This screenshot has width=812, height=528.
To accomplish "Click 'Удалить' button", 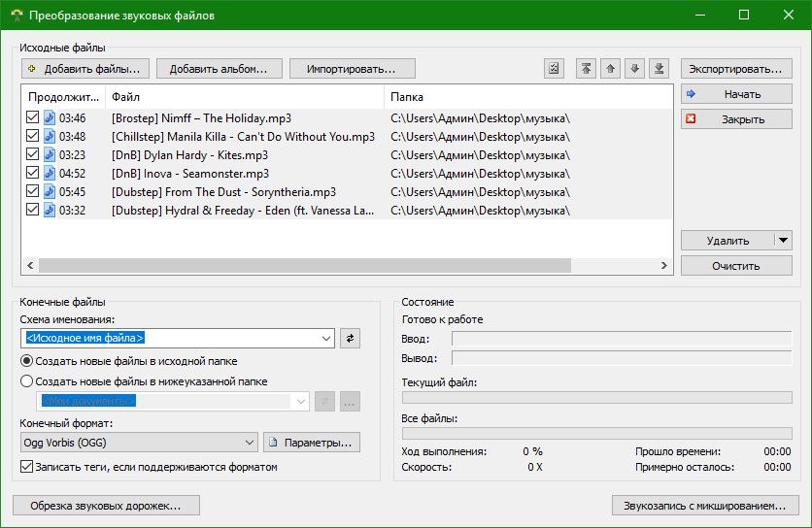I will point(727,240).
